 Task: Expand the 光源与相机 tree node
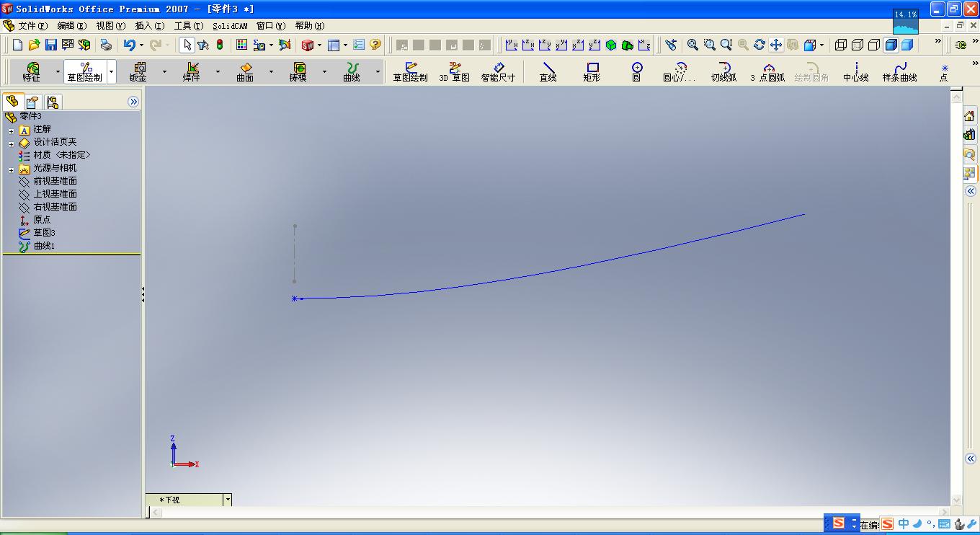(x=12, y=169)
